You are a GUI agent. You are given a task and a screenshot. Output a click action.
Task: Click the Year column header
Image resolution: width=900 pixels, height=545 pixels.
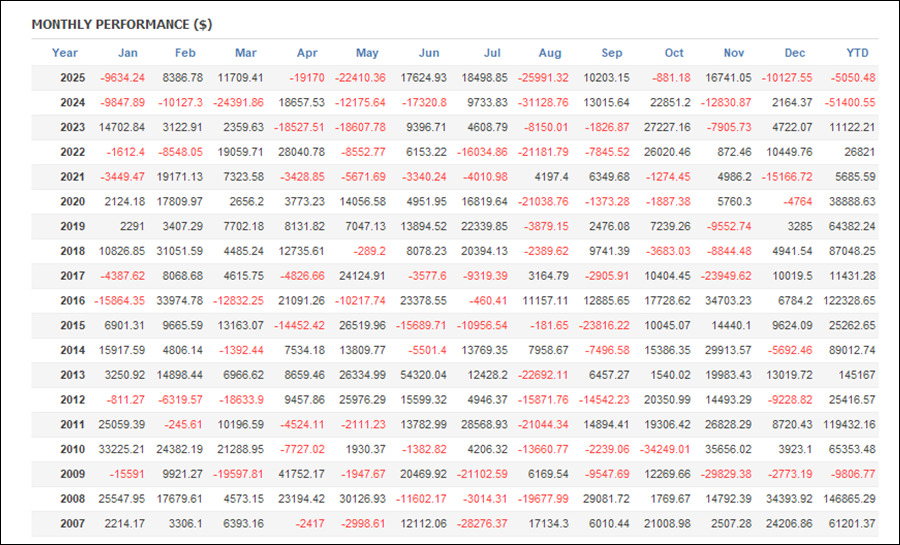click(65, 53)
